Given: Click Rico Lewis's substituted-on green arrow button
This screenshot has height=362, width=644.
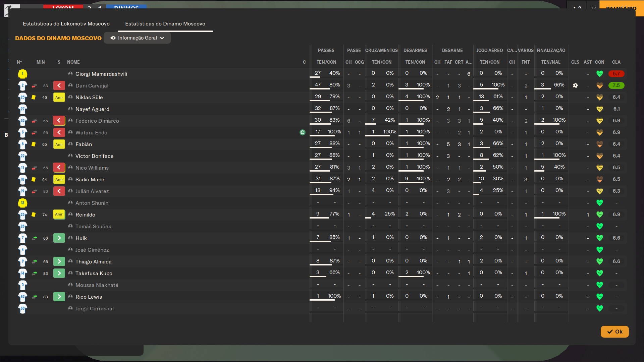Looking at the screenshot, I should 59,297.
